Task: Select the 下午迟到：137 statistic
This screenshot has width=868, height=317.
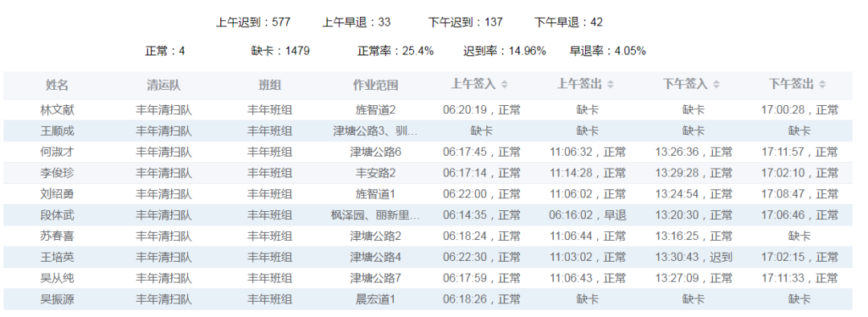Action: tap(465, 22)
